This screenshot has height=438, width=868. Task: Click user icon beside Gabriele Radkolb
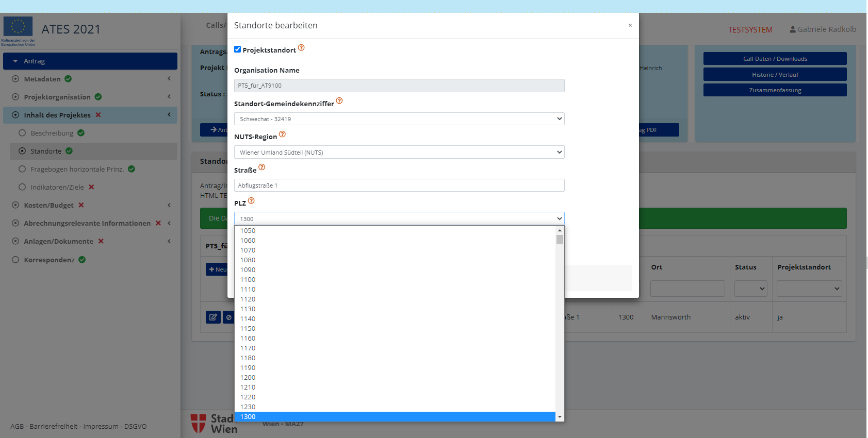click(793, 30)
